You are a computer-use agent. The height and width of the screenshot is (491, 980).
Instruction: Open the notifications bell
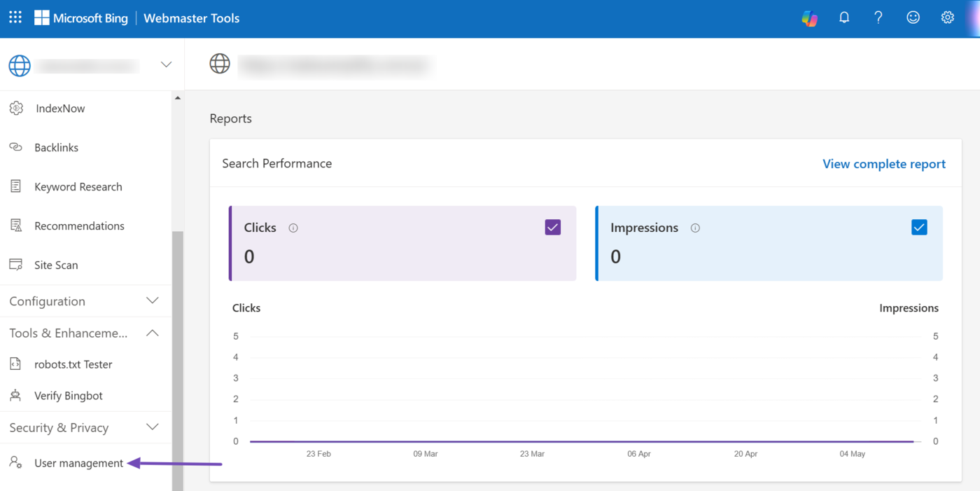(844, 18)
